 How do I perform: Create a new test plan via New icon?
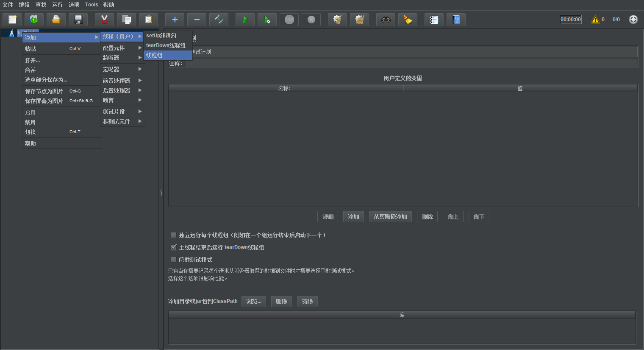pyautogui.click(x=12, y=20)
